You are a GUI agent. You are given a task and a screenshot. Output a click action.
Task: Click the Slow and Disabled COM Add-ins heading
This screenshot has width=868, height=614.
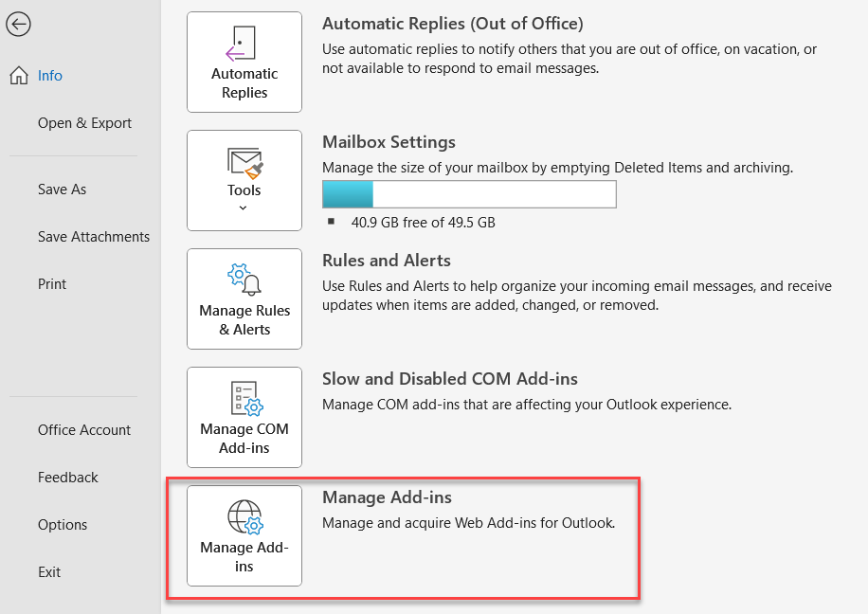[449, 379]
